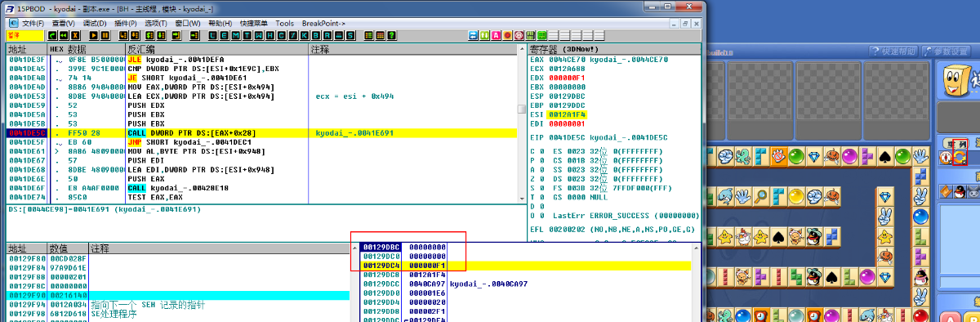Open Call stack with K button
The width and height of the screenshot is (980, 322).
304,35
